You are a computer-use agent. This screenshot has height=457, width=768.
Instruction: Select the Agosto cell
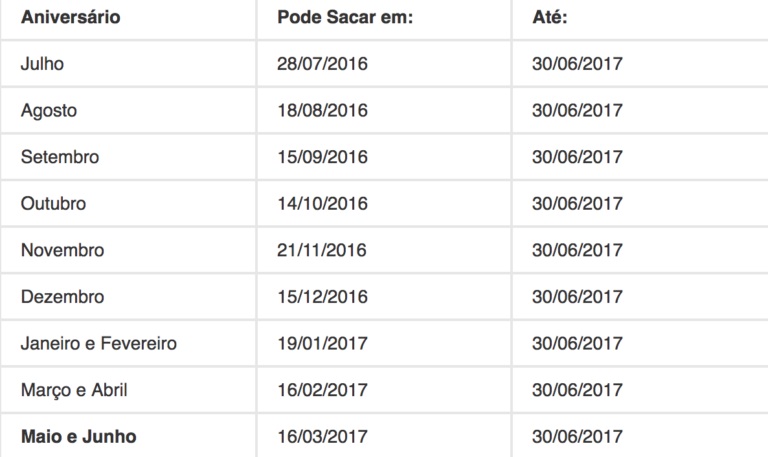pyautogui.click(x=49, y=111)
